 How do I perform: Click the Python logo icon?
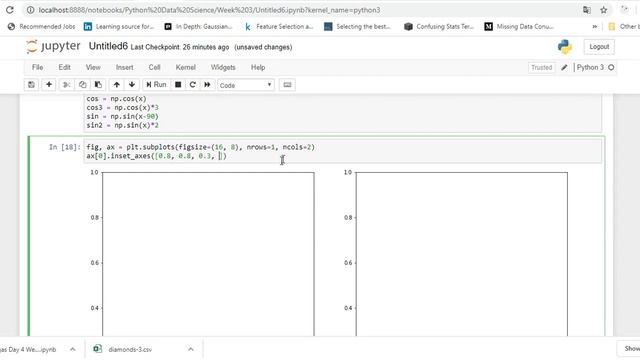click(x=565, y=47)
